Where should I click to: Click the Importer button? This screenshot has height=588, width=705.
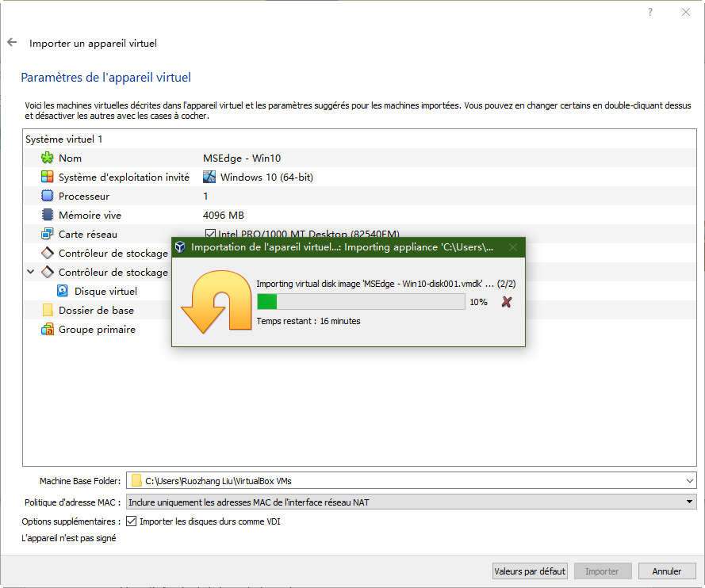(602, 571)
